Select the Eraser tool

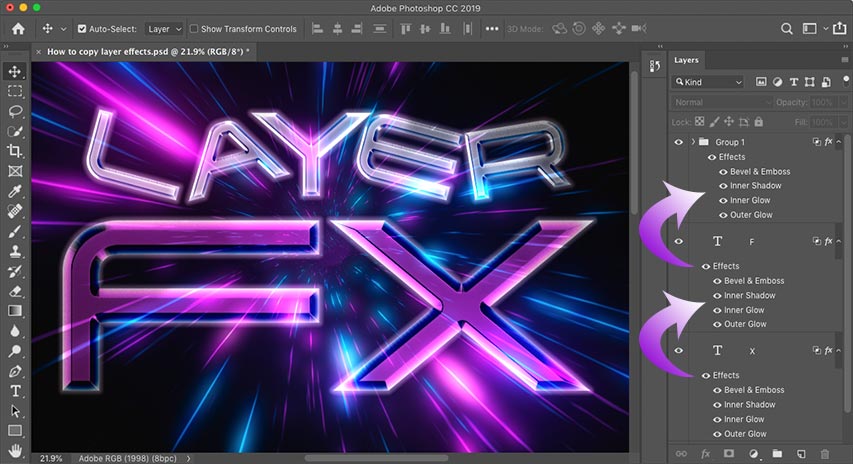pyautogui.click(x=15, y=291)
